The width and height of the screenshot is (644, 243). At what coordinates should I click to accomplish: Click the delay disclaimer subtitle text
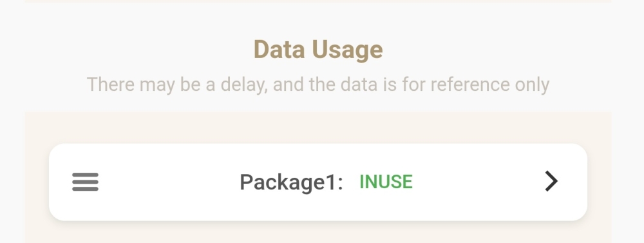[318, 84]
